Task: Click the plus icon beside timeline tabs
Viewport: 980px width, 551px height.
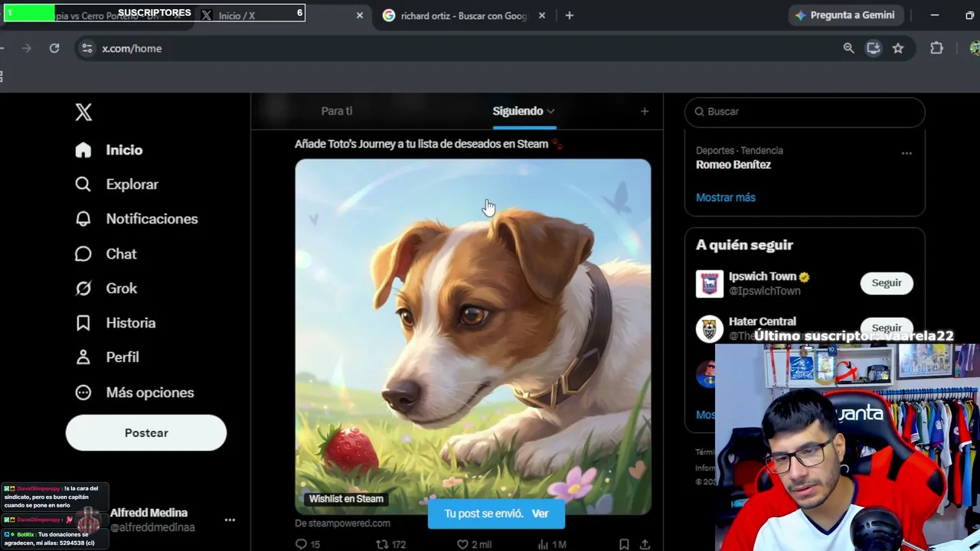Action: tap(645, 112)
